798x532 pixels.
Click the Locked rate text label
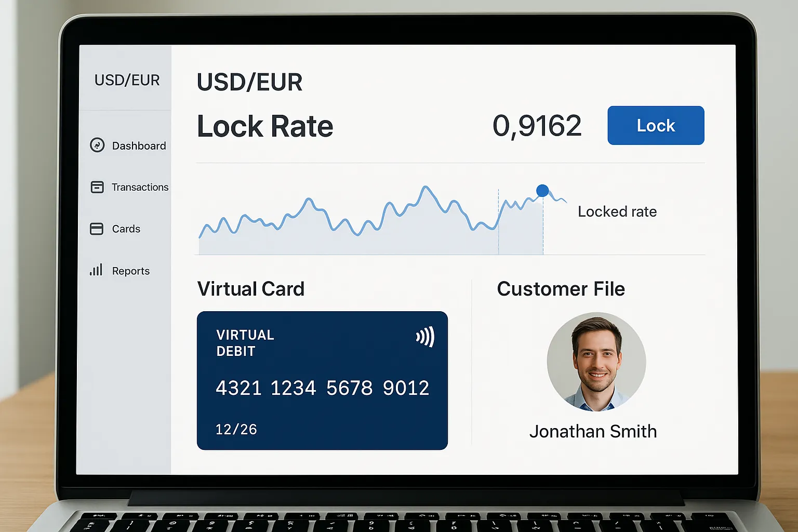click(617, 211)
